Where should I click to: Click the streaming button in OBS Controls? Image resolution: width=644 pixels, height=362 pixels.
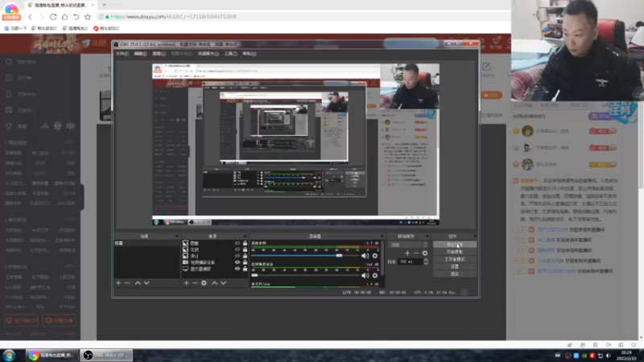[455, 245]
